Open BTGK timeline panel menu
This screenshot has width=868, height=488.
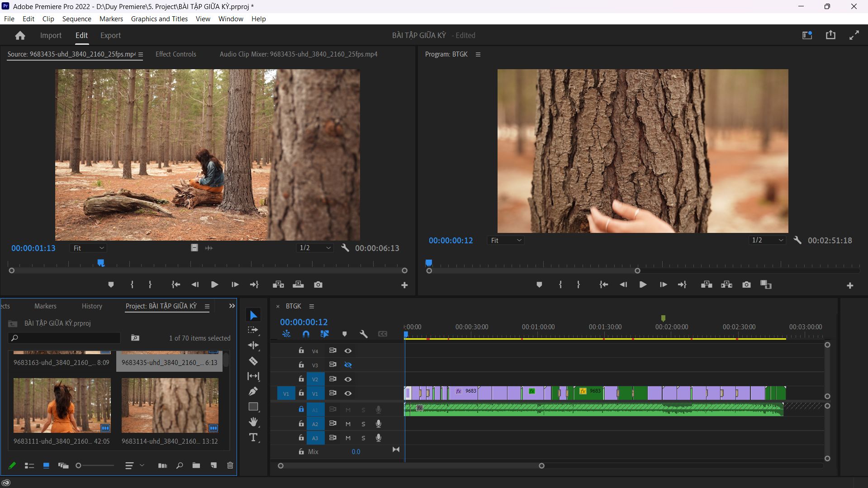(x=312, y=307)
